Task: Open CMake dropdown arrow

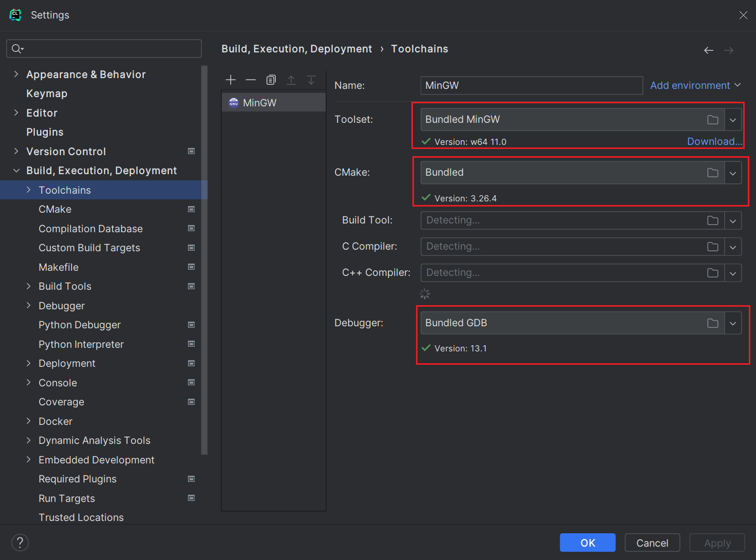Action: 733,173
